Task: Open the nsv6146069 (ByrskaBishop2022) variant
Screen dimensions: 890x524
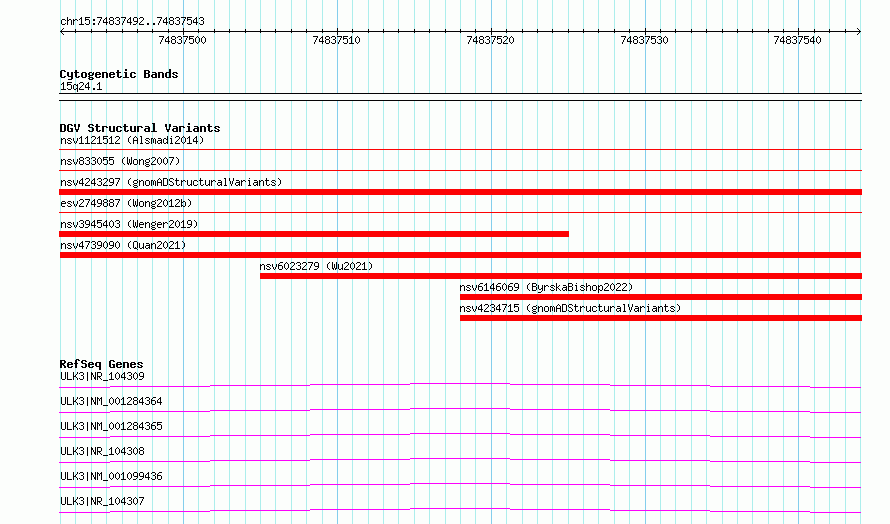Action: coord(546,287)
